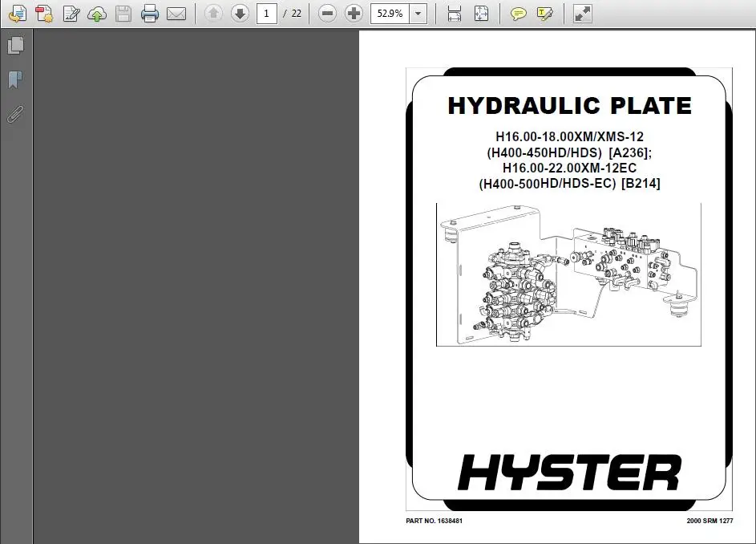Image resolution: width=756 pixels, height=544 pixels.
Task: Open the Page Thumbnails panel
Action: click(x=15, y=45)
